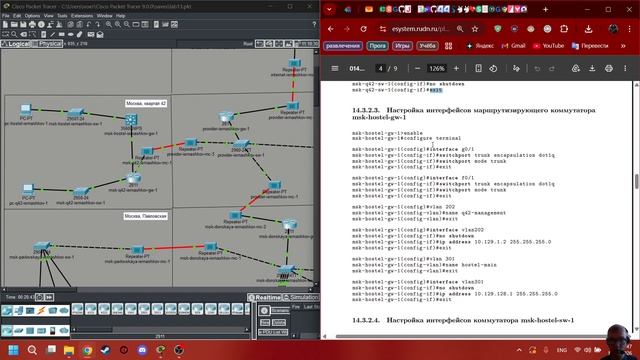The image size is (640, 360).
Task: Open the tab search chevron dropdown
Action: (329, 9)
